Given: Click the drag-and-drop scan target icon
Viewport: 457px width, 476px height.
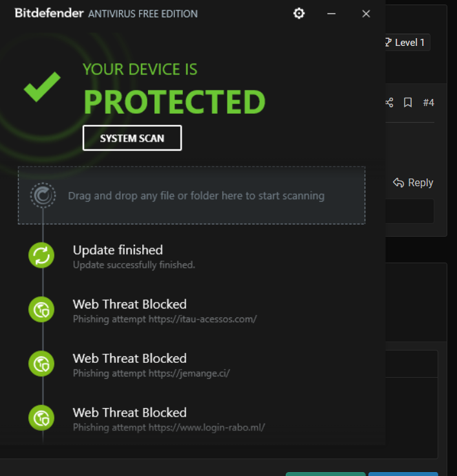Looking at the screenshot, I should click(43, 195).
